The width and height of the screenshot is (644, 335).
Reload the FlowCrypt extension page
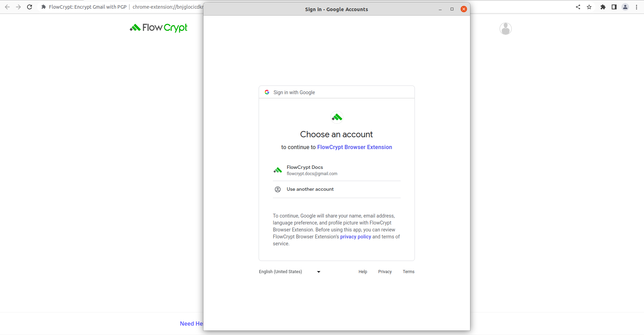point(30,7)
